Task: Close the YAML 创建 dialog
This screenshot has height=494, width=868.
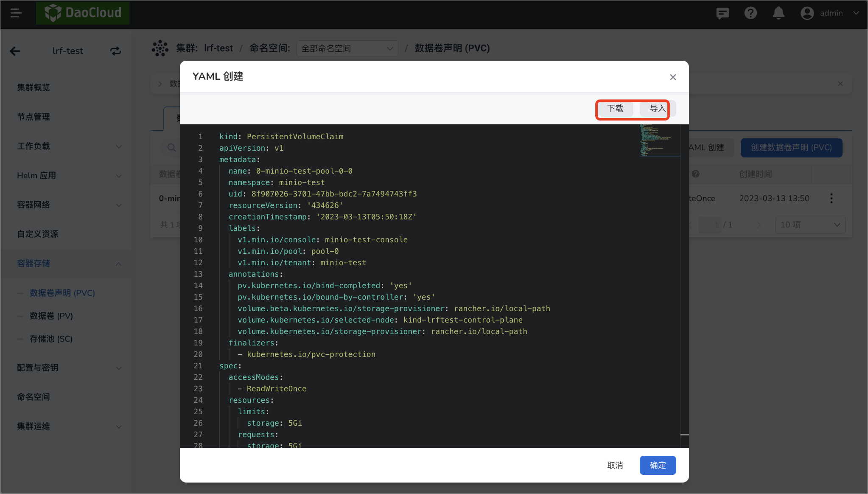Action: pyautogui.click(x=673, y=77)
